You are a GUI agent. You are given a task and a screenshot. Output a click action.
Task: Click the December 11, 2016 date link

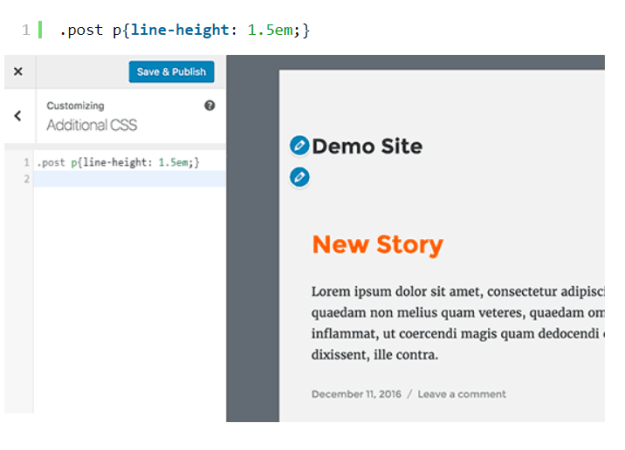(x=356, y=394)
